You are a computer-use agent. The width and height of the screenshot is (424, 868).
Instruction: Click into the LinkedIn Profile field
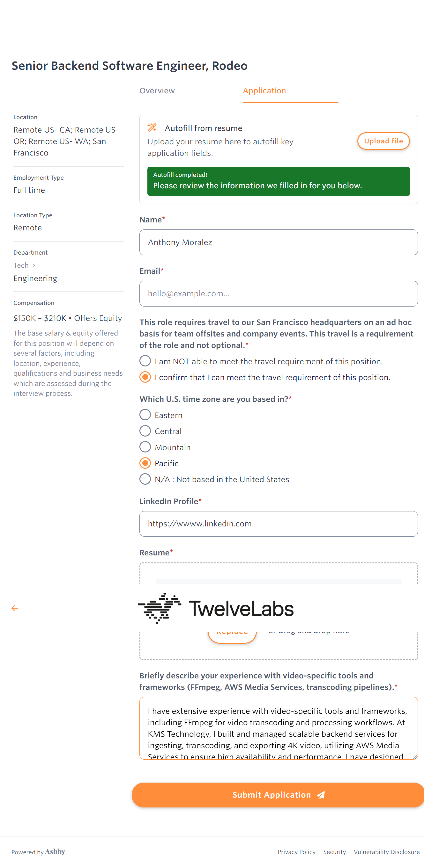[x=279, y=524]
